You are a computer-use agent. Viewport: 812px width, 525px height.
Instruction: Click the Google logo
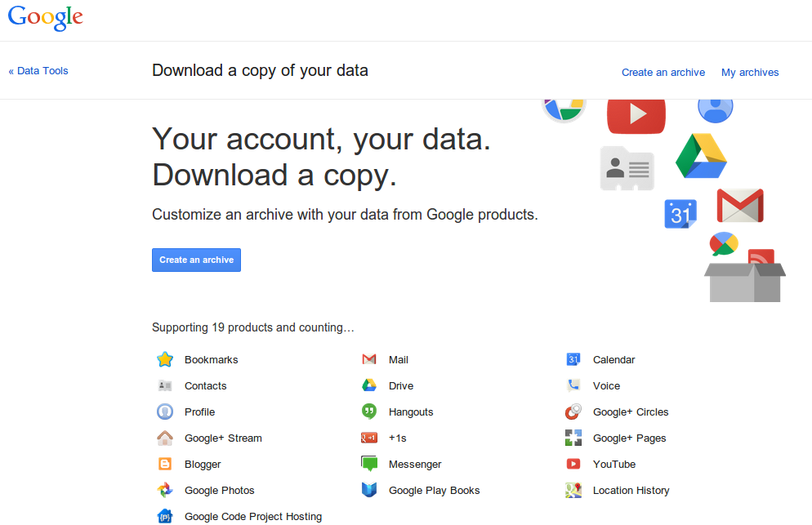point(46,19)
